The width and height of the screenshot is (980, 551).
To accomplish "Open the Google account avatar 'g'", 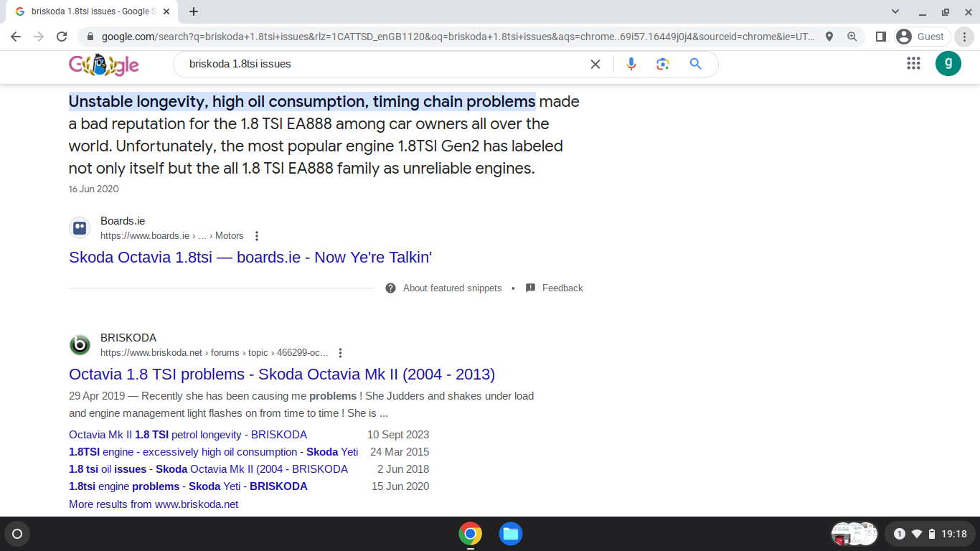I will pos(948,63).
